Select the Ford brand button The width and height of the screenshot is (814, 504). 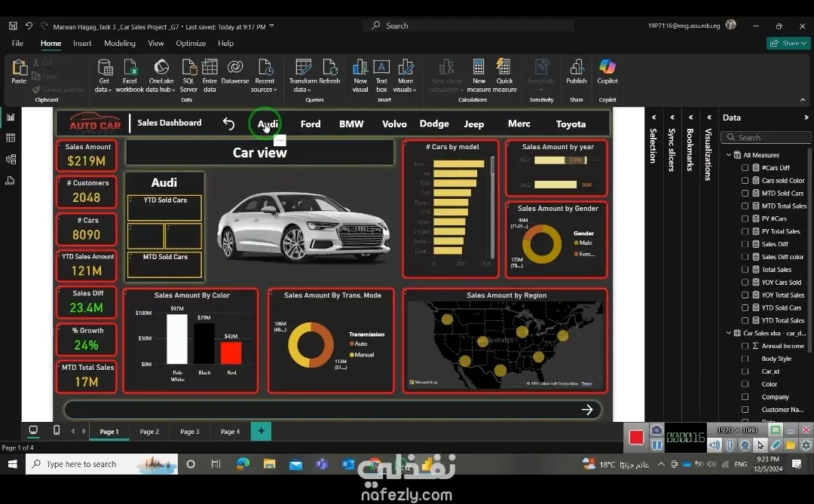tap(311, 124)
